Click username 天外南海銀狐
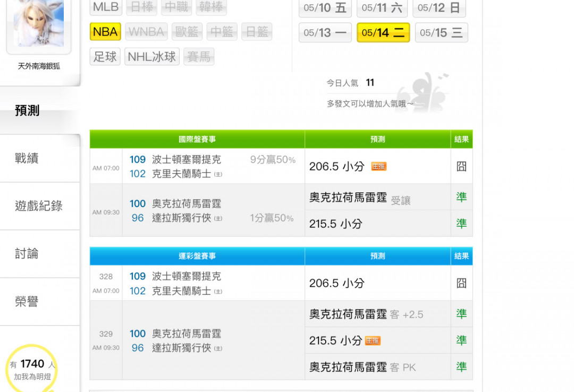Screen dimensions: 574x392 (39, 66)
